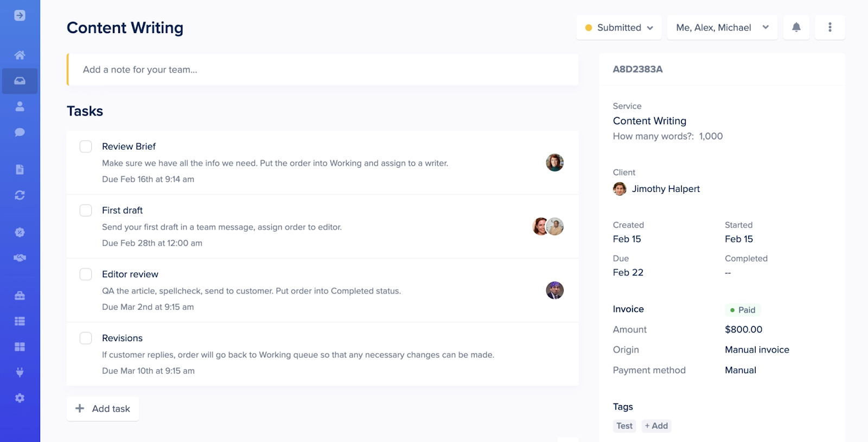Image resolution: width=868 pixels, height=442 pixels.
Task: Open Settings via the gear icon
Action: (x=20, y=398)
